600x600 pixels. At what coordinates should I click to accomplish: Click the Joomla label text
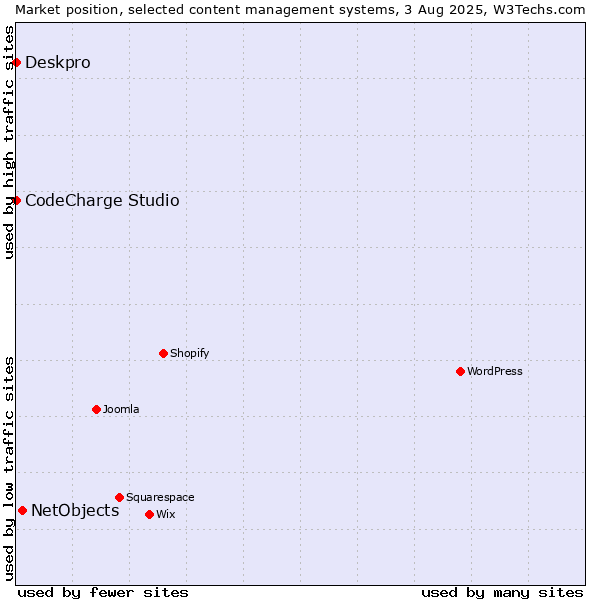tap(121, 409)
